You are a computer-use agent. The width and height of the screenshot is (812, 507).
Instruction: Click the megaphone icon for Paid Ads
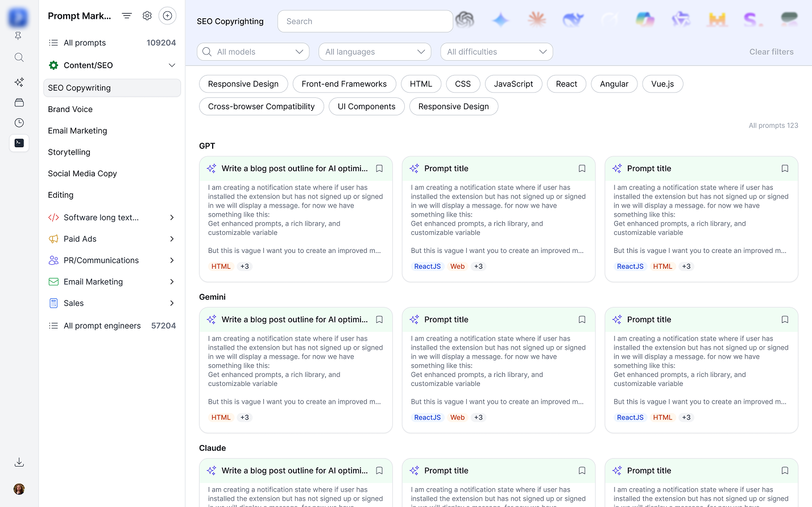tap(53, 239)
